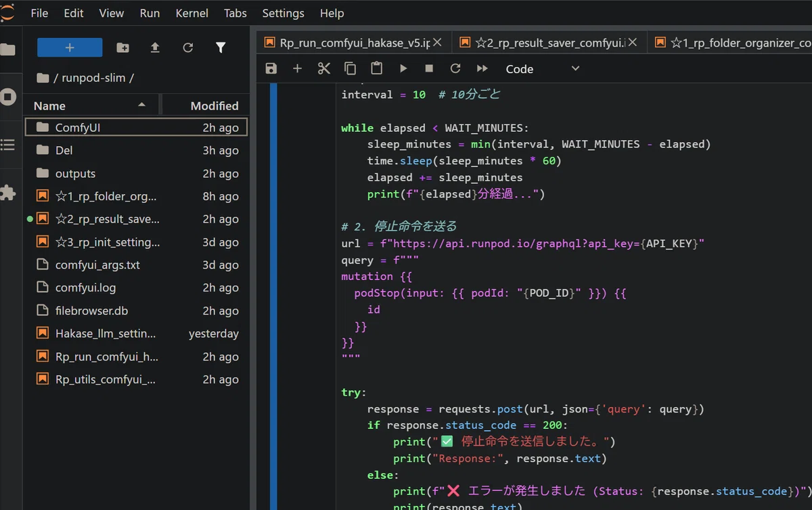The image size is (812, 510).
Task: Select the outputs folder
Action: point(136,173)
